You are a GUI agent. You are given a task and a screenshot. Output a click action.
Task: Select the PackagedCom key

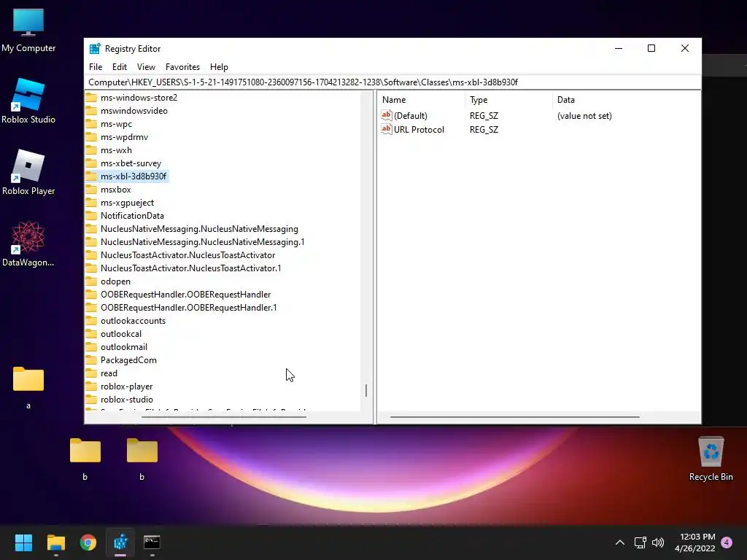pos(128,360)
